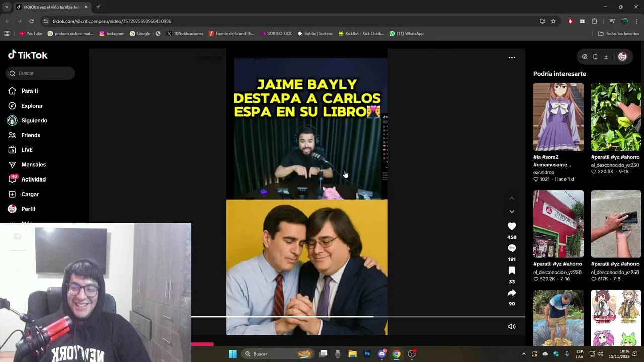
Task: Go to Siguiendo in sidebar
Action: point(28,121)
